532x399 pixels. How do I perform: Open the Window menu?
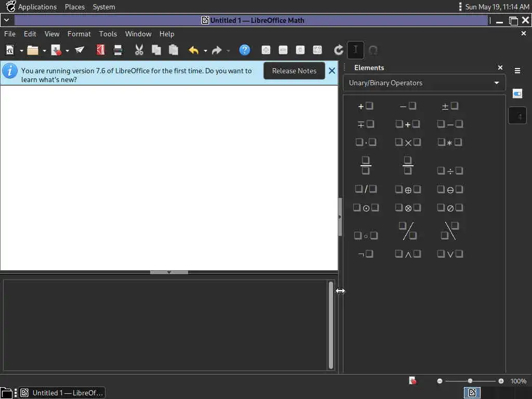[x=138, y=34]
